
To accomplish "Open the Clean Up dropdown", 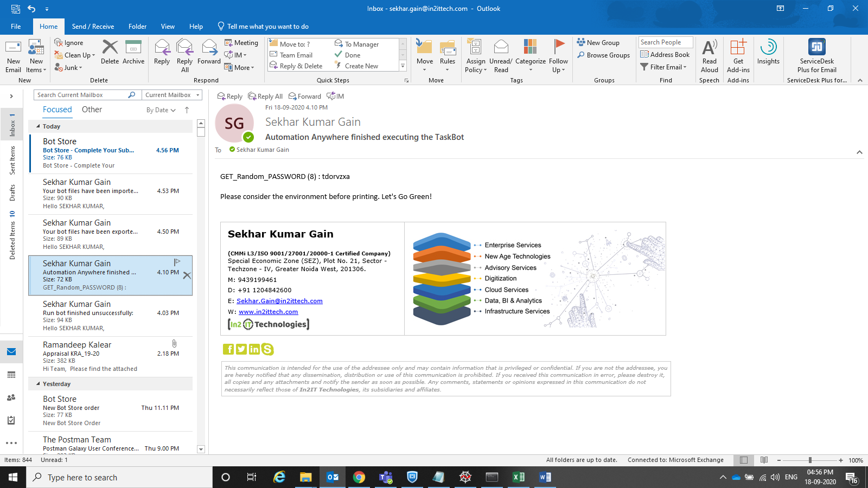I will 75,55.
